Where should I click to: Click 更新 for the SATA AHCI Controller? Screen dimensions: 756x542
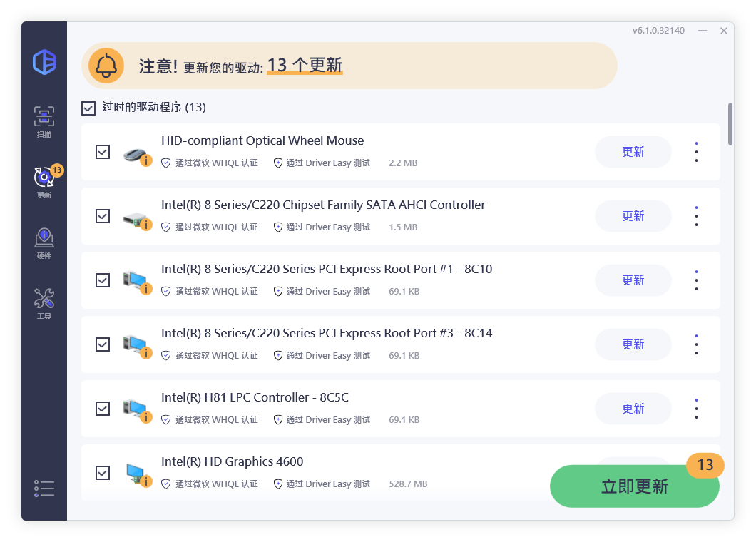633,216
